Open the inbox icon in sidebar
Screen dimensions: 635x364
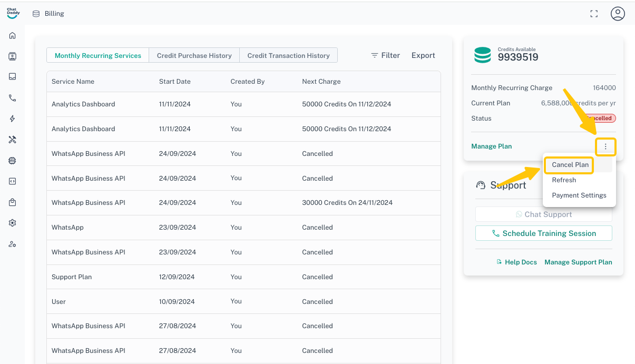(13, 76)
